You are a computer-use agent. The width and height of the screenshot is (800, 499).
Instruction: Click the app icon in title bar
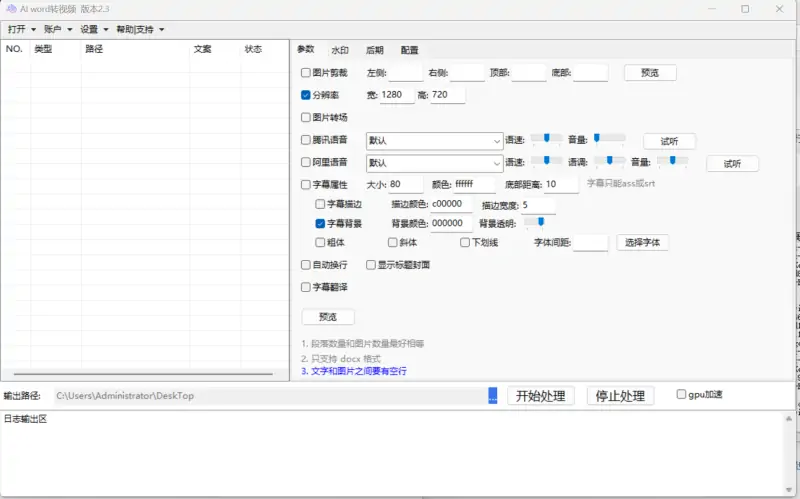coord(10,8)
